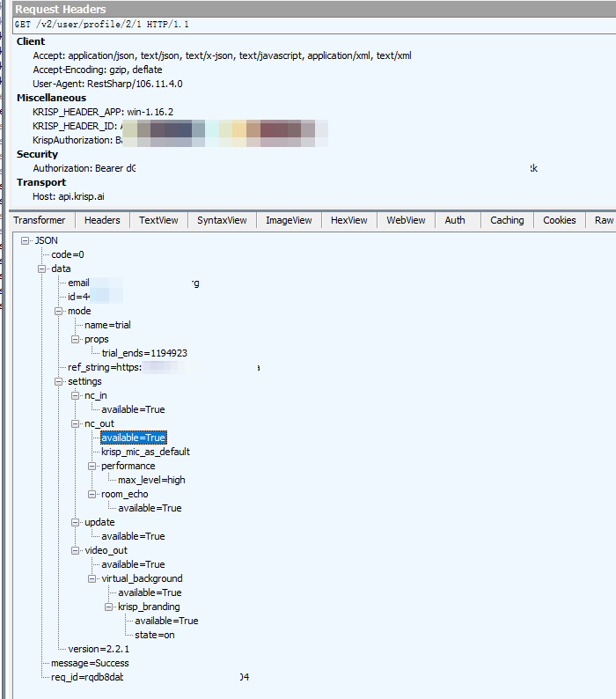Click the Request Headers title bar
Image resolution: width=616 pixels, height=699 pixels.
pos(314,9)
